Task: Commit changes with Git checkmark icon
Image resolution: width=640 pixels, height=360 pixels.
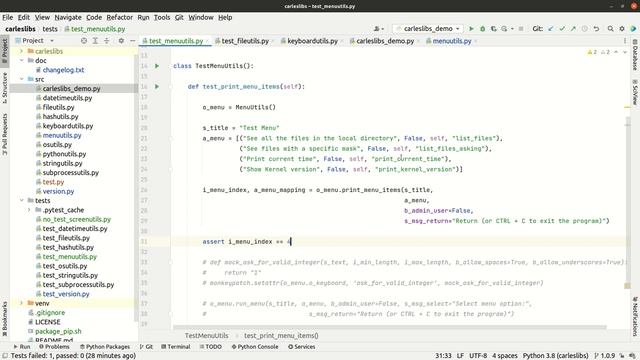Action: coord(562,29)
